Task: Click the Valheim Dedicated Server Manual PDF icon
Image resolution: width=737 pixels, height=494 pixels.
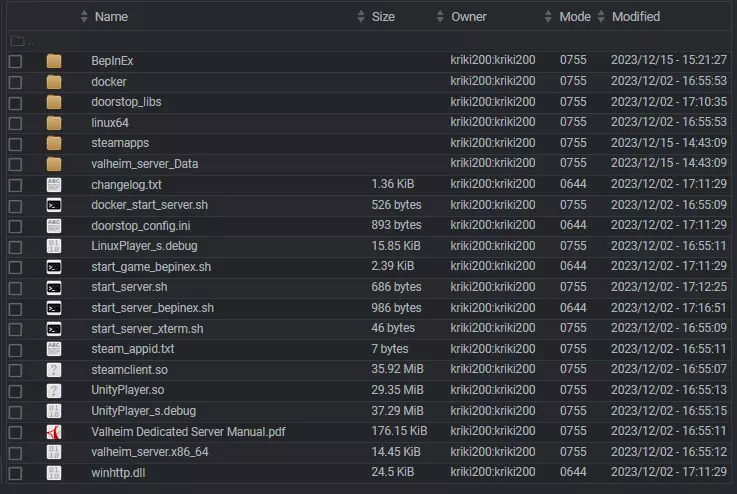Action: point(54,432)
